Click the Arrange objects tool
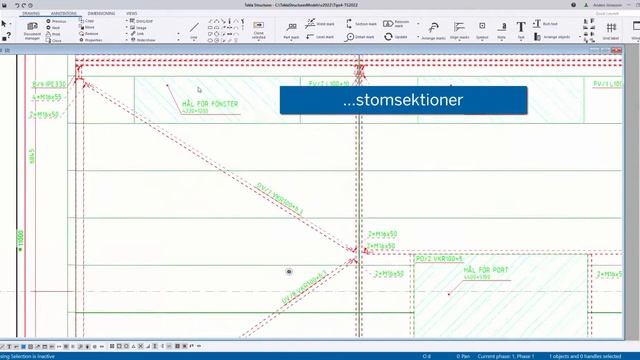Image resolution: width=640 pixels, height=360 pixels. tap(551, 37)
